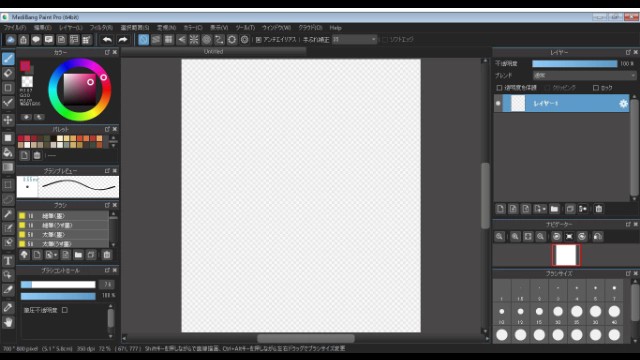Select レイヤー1 (Layer 1) in the layer list
The height and width of the screenshot is (360, 640).
pos(562,104)
